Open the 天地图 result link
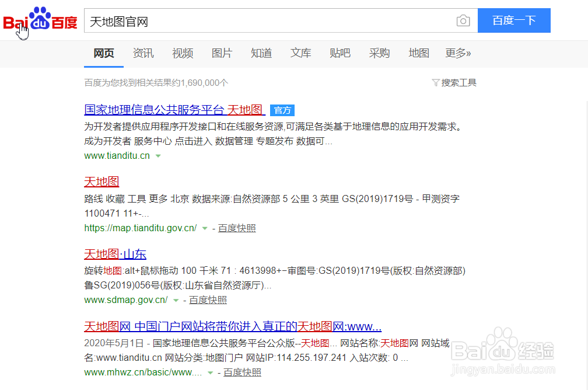This screenshot has height=390, width=588. (101, 182)
